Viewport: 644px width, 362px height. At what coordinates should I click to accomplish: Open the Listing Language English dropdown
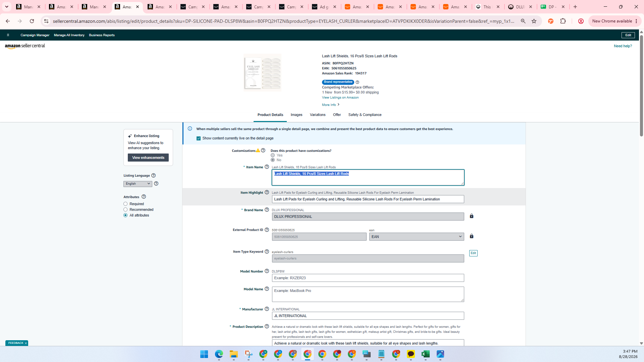(x=138, y=184)
